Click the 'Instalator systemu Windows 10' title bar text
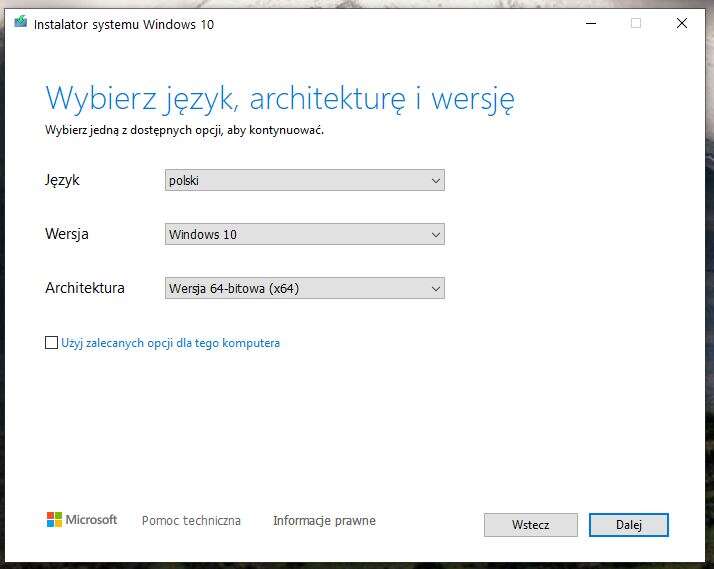Screen dimensions: 714x569 click(x=124, y=24)
